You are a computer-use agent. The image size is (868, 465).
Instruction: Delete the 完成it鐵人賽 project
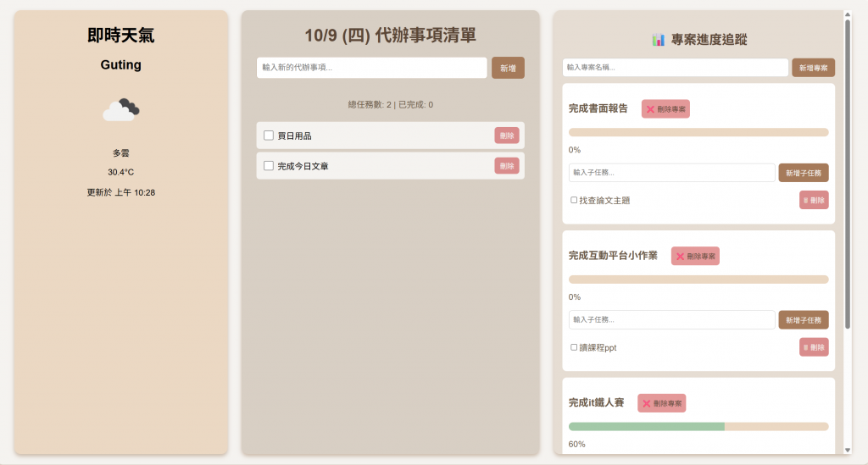click(x=661, y=403)
